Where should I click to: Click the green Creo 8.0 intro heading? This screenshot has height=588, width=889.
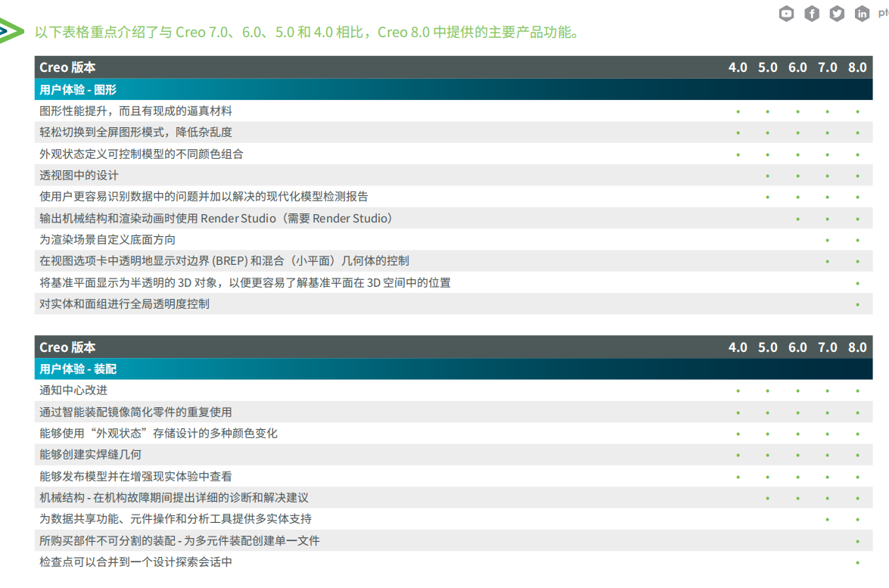307,33
